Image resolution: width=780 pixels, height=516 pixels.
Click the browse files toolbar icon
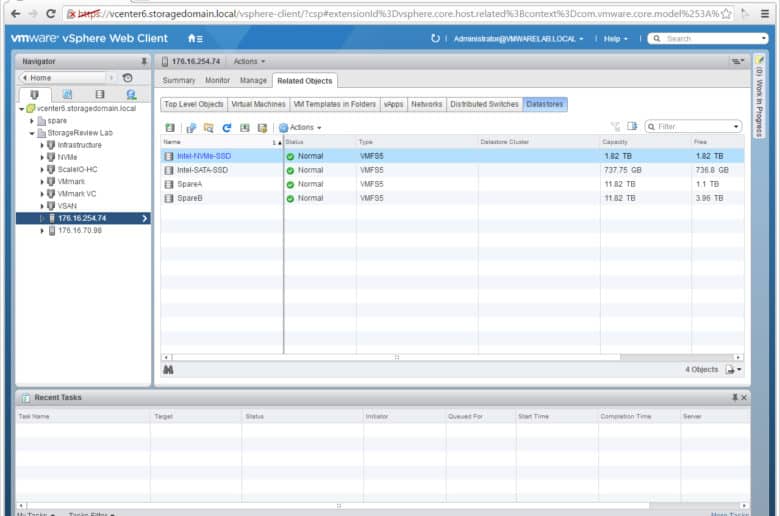point(209,127)
